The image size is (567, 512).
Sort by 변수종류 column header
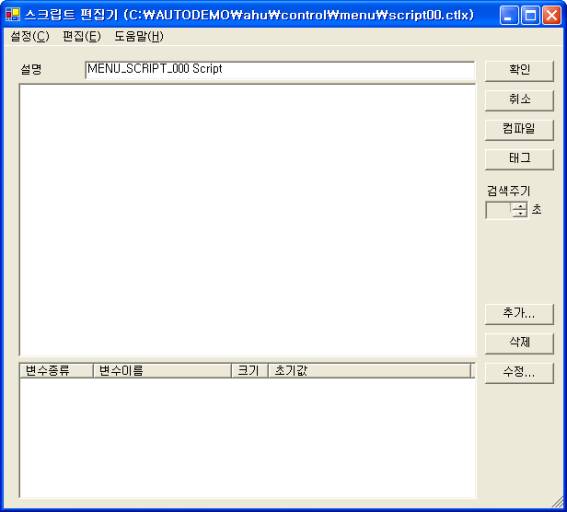[56, 371]
